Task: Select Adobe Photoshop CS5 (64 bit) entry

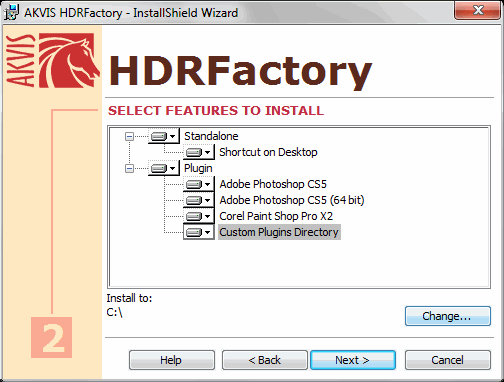Action: coord(292,200)
